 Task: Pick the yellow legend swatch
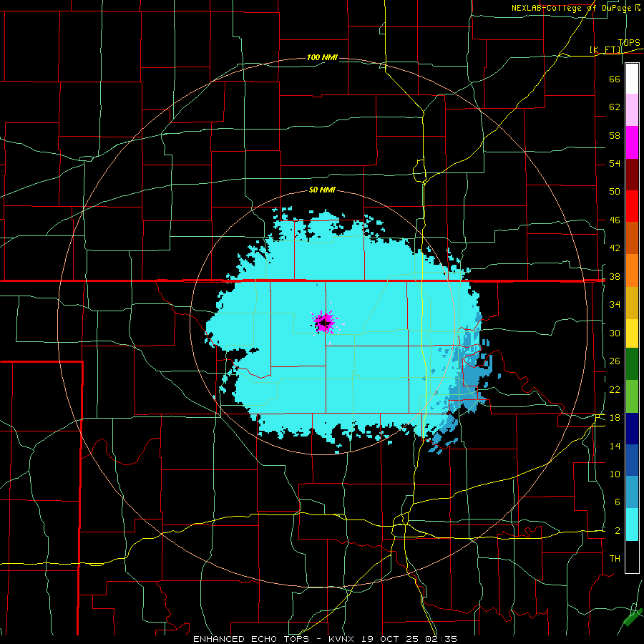pos(632,333)
